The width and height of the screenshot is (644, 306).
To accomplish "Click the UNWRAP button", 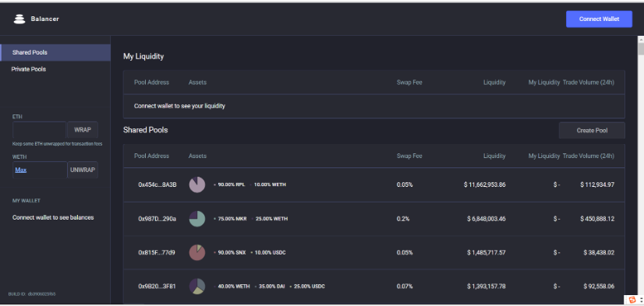I will [x=83, y=170].
